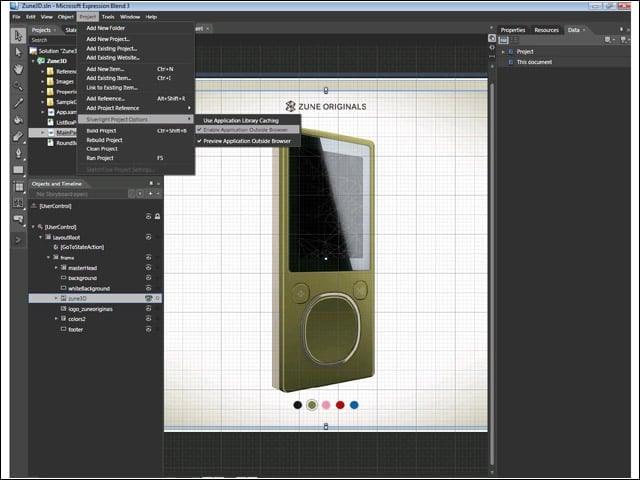The image size is (640, 480).
Task: Toggle visibility of colors2 layer
Action: 149,318
